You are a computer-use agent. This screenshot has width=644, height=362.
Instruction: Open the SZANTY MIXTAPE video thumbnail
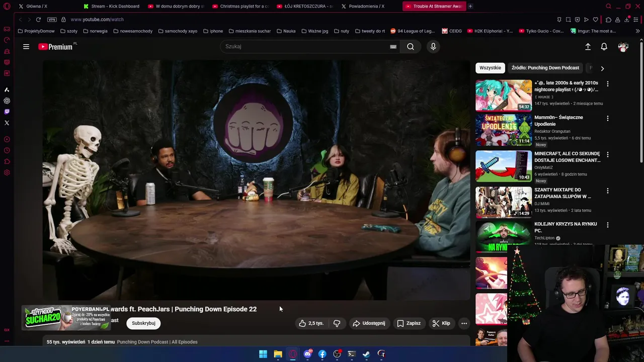coord(504,202)
